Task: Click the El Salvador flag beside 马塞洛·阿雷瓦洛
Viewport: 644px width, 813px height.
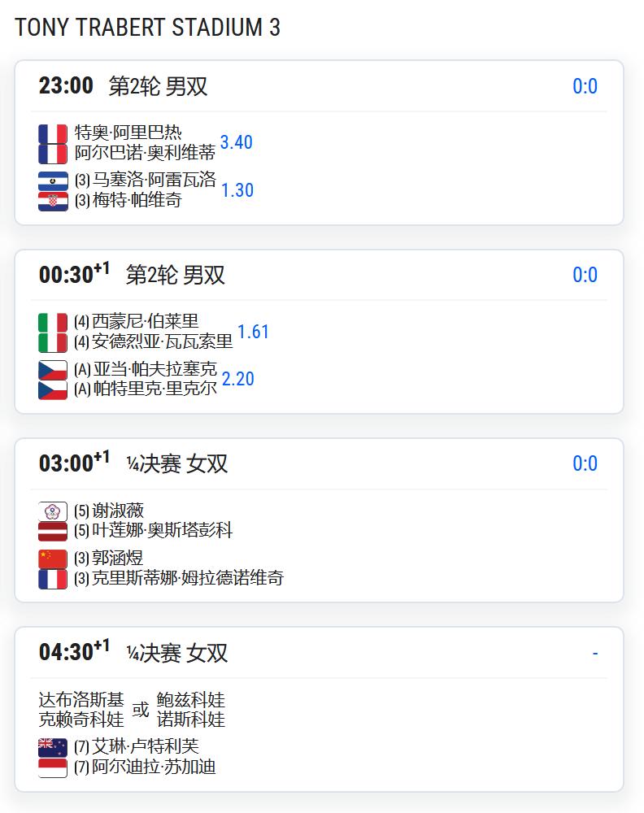Action: click(53, 181)
